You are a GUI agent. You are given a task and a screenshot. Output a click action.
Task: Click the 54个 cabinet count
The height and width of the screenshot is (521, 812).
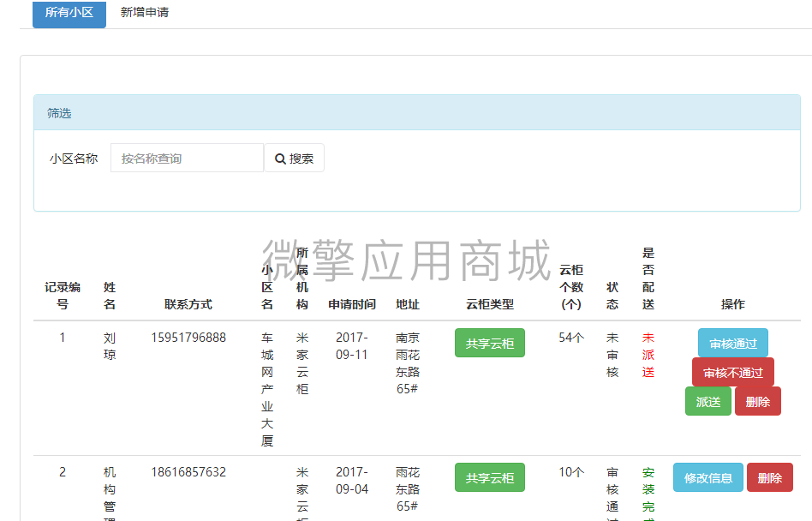(571, 338)
